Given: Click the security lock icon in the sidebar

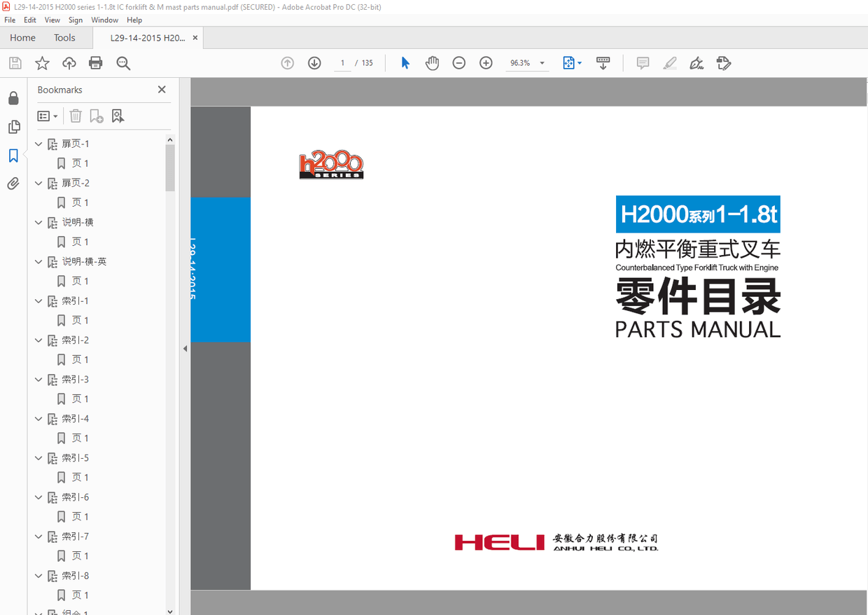Looking at the screenshot, I should coord(14,98).
